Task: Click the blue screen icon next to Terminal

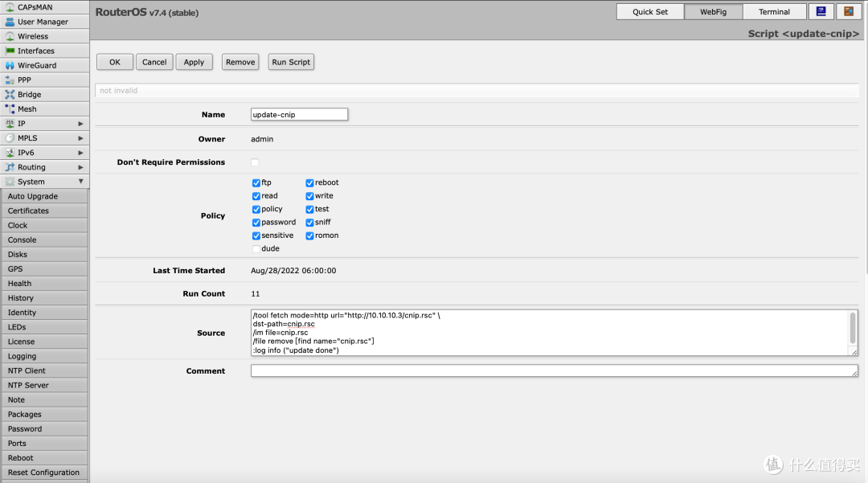Action: pos(821,11)
